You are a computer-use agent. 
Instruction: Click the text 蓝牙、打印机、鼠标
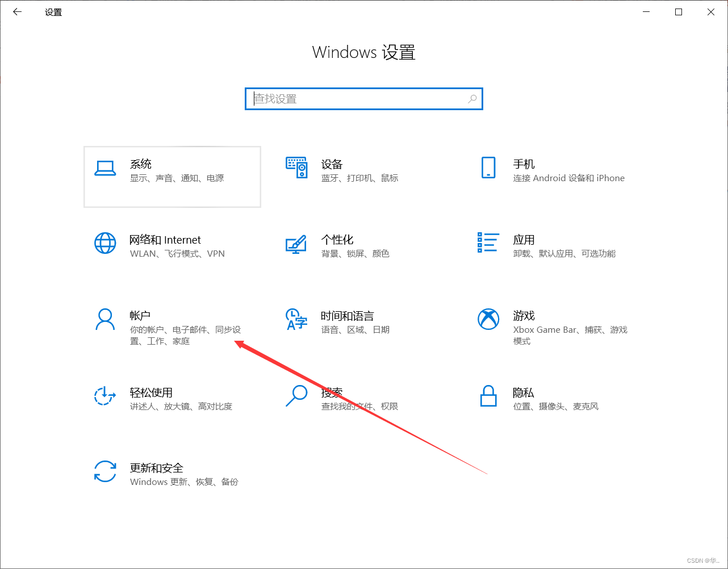360,178
